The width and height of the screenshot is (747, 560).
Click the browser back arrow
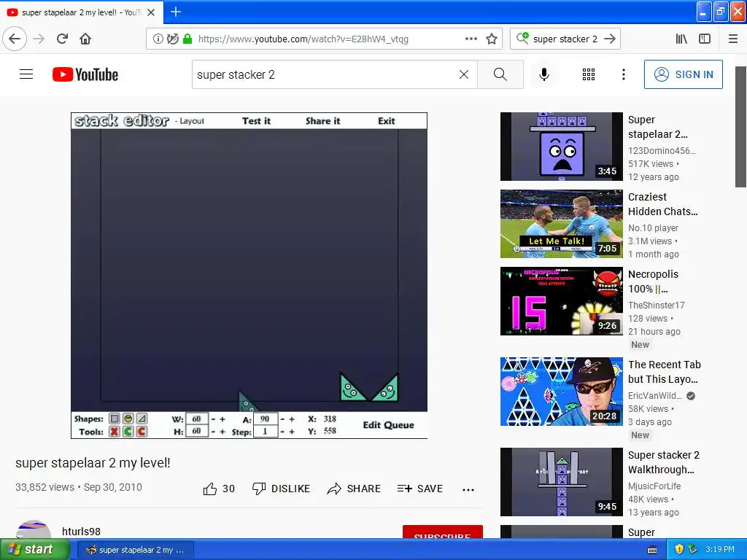coord(15,39)
